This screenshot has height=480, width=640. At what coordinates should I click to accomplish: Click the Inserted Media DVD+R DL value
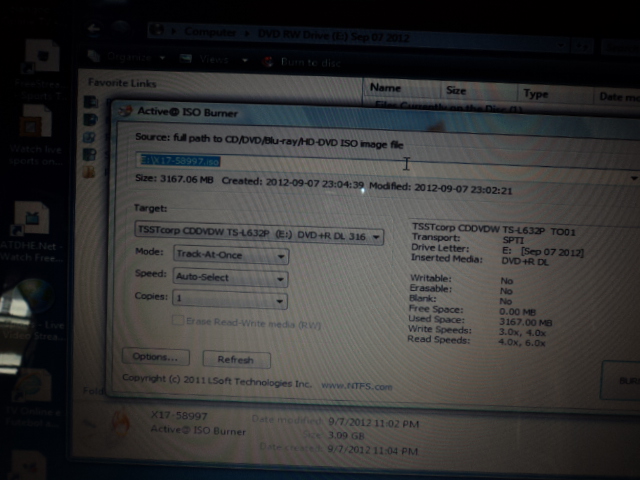coord(525,262)
